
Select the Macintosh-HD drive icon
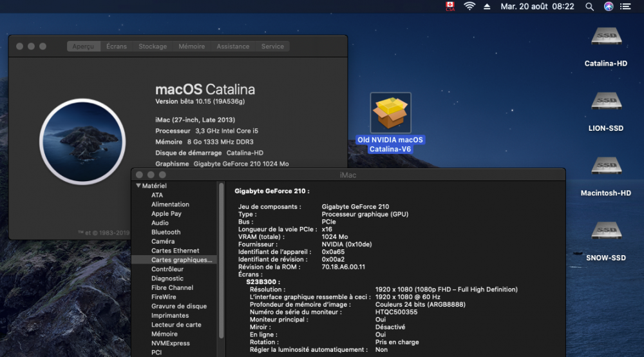pyautogui.click(x=606, y=166)
